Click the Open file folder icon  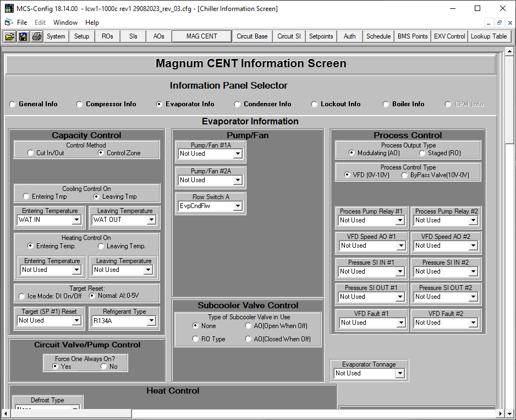pos(10,36)
